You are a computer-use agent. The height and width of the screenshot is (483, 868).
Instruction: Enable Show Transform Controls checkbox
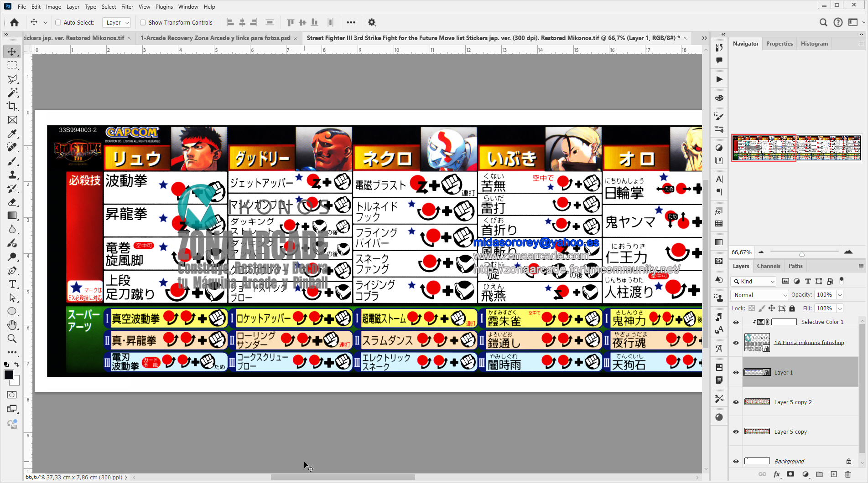pyautogui.click(x=143, y=22)
